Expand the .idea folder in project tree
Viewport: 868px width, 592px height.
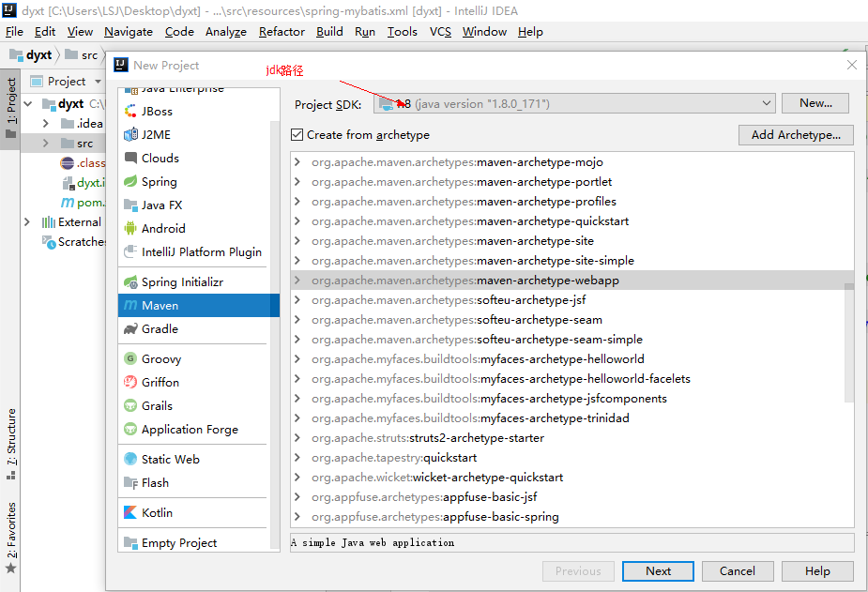point(46,124)
